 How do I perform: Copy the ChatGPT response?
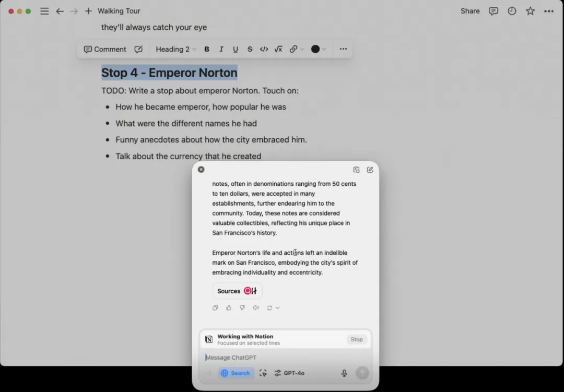click(x=215, y=308)
